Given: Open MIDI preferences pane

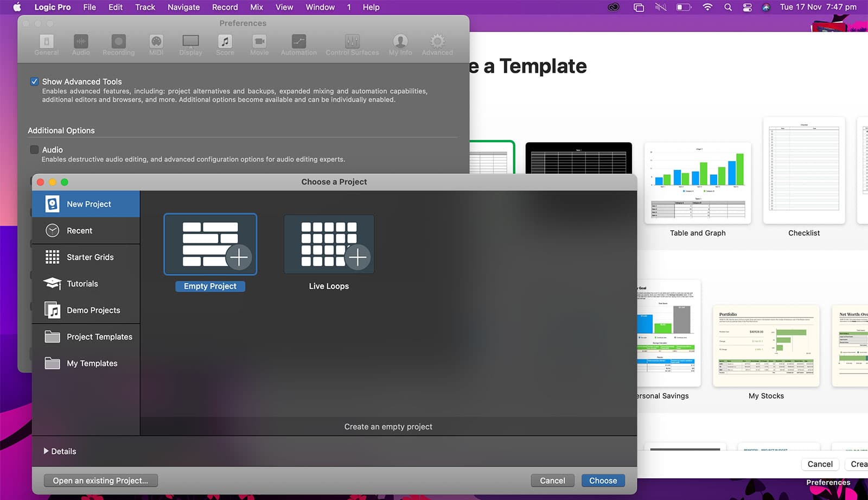Looking at the screenshot, I should [156, 45].
